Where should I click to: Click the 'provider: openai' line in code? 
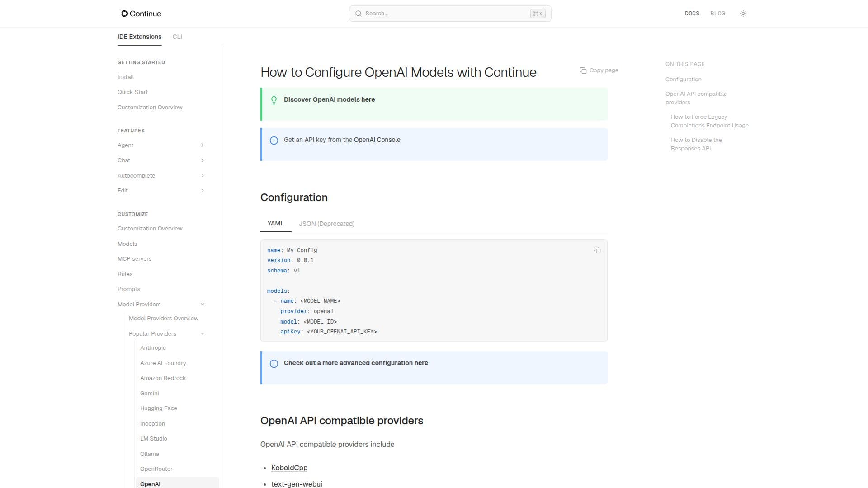pos(307,311)
